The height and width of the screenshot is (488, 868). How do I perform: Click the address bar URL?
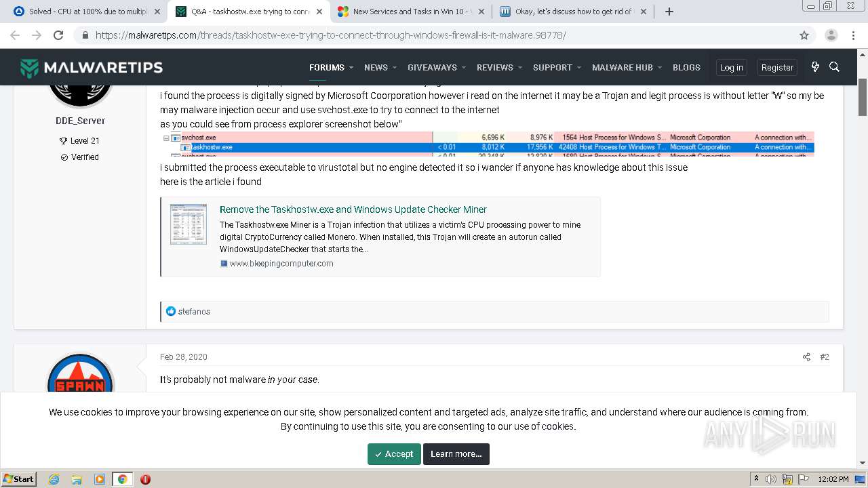331,35
